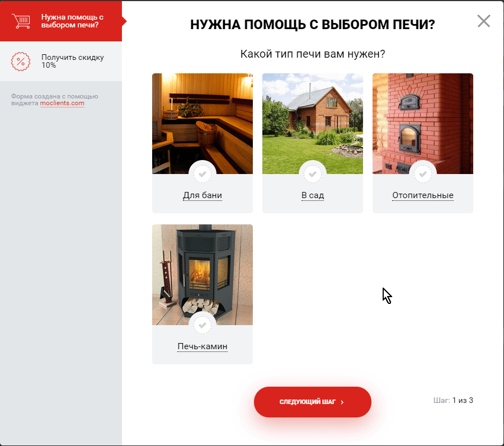Click the 'Печь-камин' label

pyautogui.click(x=202, y=347)
